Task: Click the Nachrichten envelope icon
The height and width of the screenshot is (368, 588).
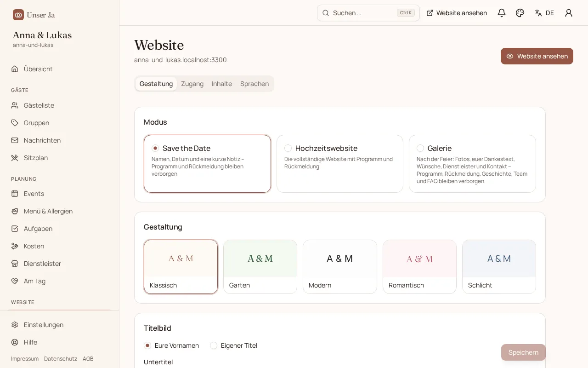Action: 15,140
